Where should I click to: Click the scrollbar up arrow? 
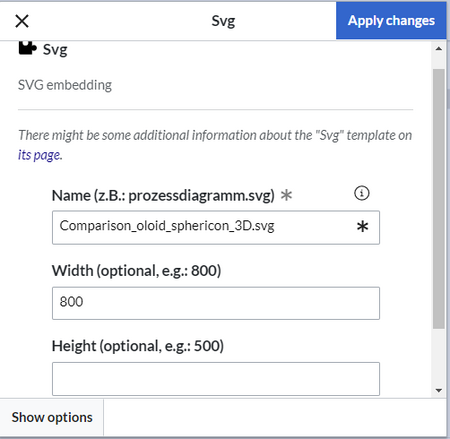439,49
